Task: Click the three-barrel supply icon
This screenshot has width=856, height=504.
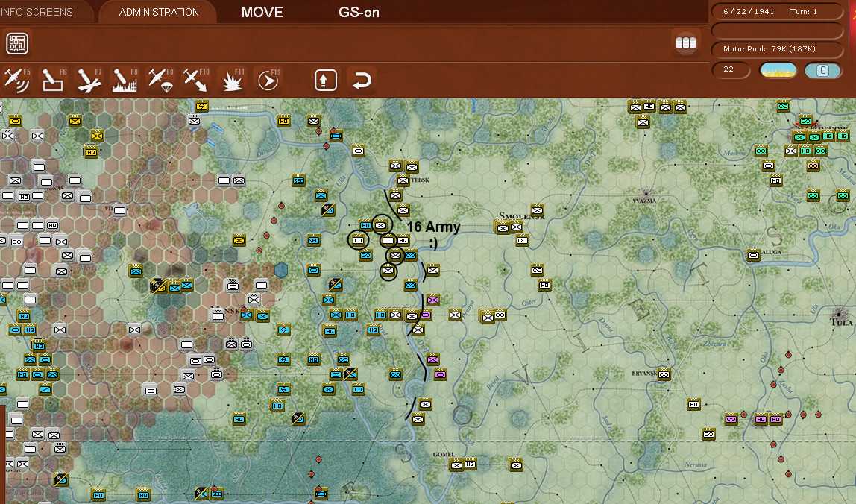Action: [x=686, y=43]
